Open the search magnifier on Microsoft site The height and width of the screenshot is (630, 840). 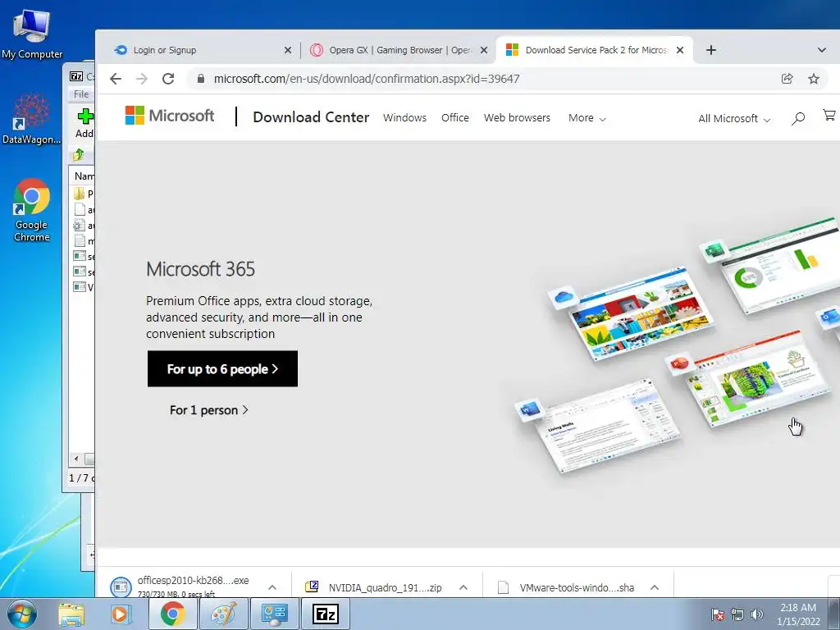pyautogui.click(x=798, y=118)
